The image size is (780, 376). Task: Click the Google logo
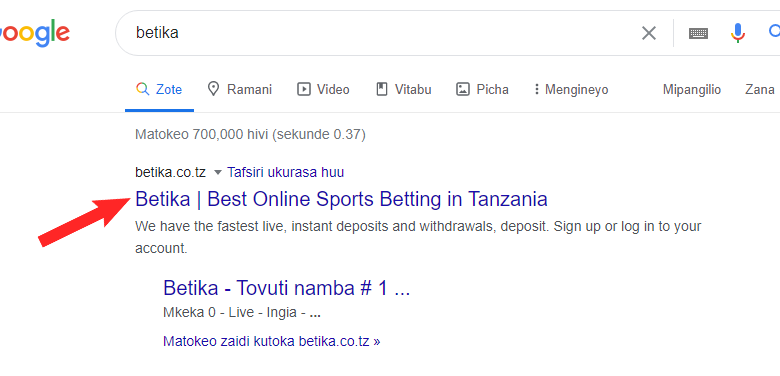click(35, 33)
